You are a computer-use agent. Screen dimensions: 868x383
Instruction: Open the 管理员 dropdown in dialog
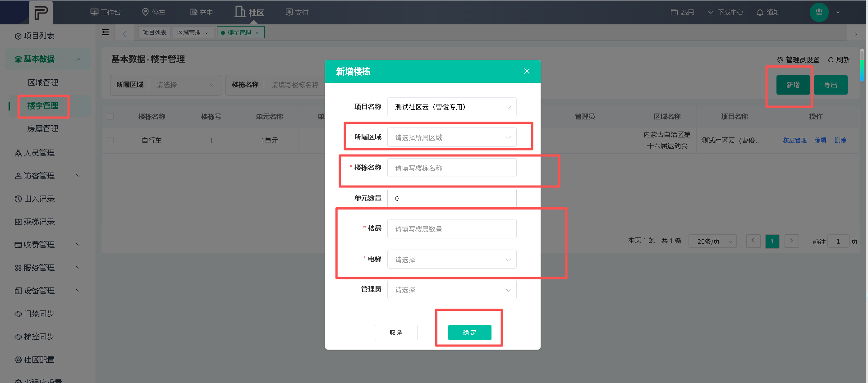452,290
